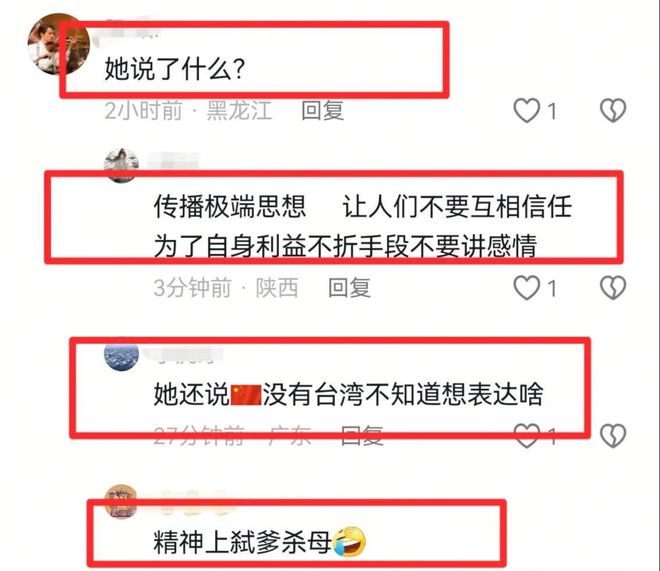Image resolution: width=660 pixels, height=571 pixels.
Task: Select the 传播极端思想 comment text
Action: click(362, 226)
